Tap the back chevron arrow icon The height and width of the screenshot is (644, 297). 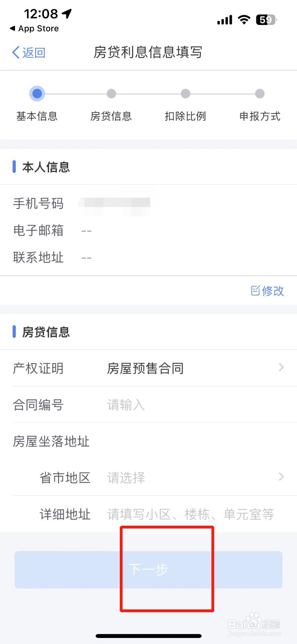pyautogui.click(x=16, y=52)
